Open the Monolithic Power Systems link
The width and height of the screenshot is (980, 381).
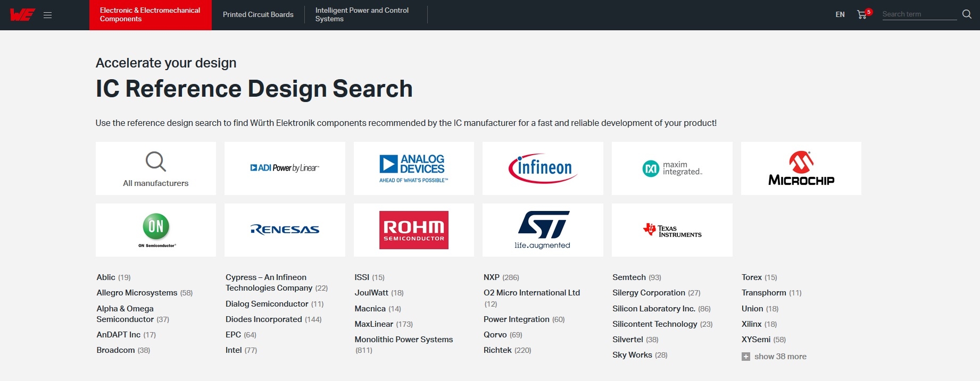point(403,340)
